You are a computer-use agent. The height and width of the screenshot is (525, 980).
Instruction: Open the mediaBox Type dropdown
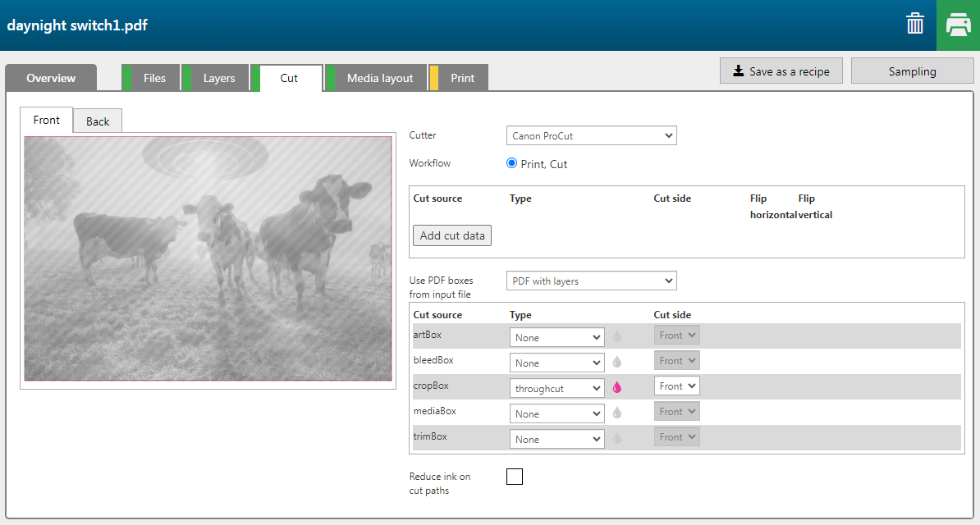(556, 413)
